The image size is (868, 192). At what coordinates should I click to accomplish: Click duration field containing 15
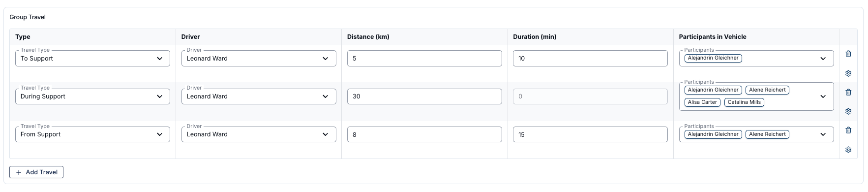pos(590,134)
